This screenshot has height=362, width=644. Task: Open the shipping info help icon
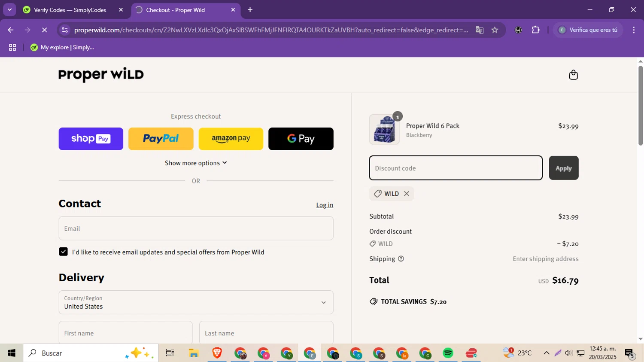click(401, 259)
